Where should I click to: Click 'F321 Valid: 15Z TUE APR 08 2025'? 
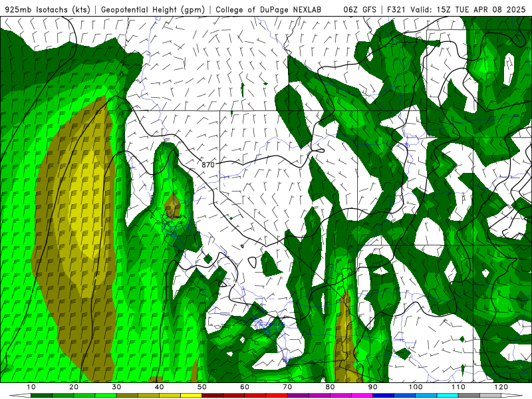pyautogui.click(x=456, y=9)
